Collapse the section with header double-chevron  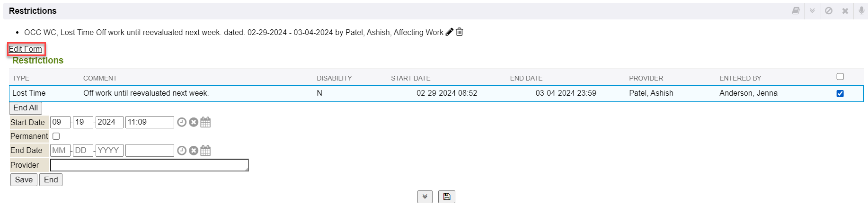click(812, 10)
